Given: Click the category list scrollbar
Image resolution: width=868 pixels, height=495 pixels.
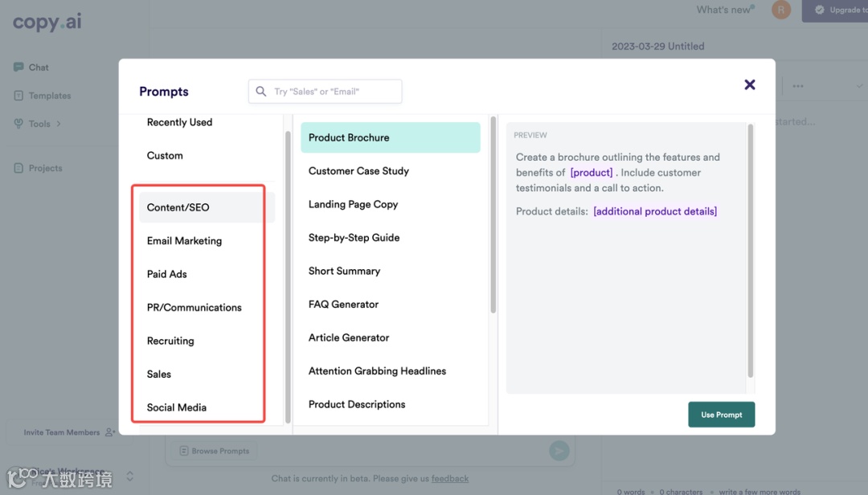Looking at the screenshot, I should (288, 277).
